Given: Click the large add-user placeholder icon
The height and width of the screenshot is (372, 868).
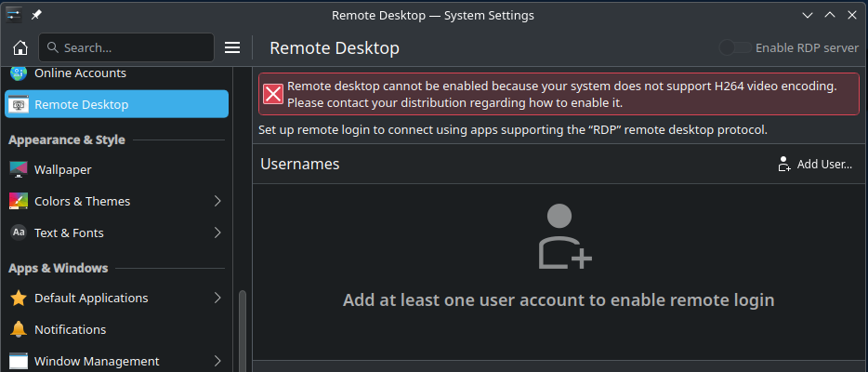Looking at the screenshot, I should 565,236.
